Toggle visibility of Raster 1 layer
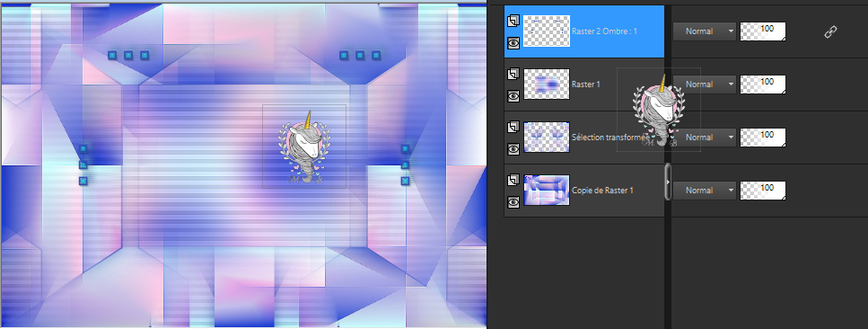The height and width of the screenshot is (329, 868). (513, 96)
